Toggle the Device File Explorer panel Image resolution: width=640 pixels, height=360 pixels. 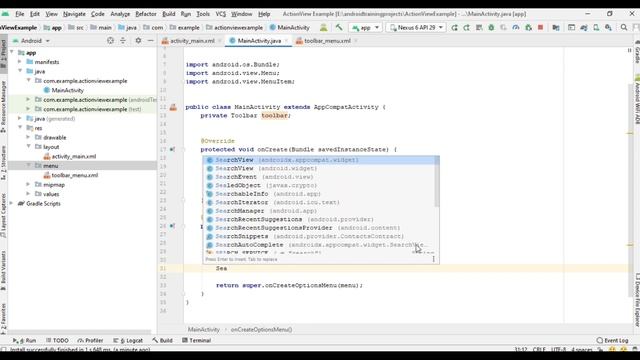[x=637, y=299]
